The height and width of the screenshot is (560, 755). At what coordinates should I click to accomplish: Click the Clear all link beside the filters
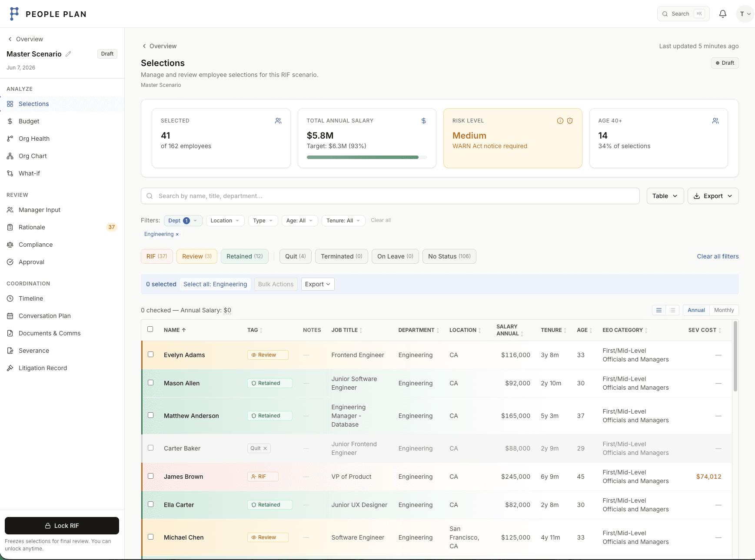[x=381, y=220]
